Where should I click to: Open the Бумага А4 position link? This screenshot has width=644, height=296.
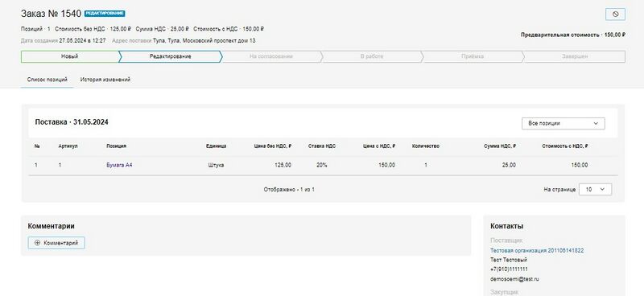(x=119, y=165)
